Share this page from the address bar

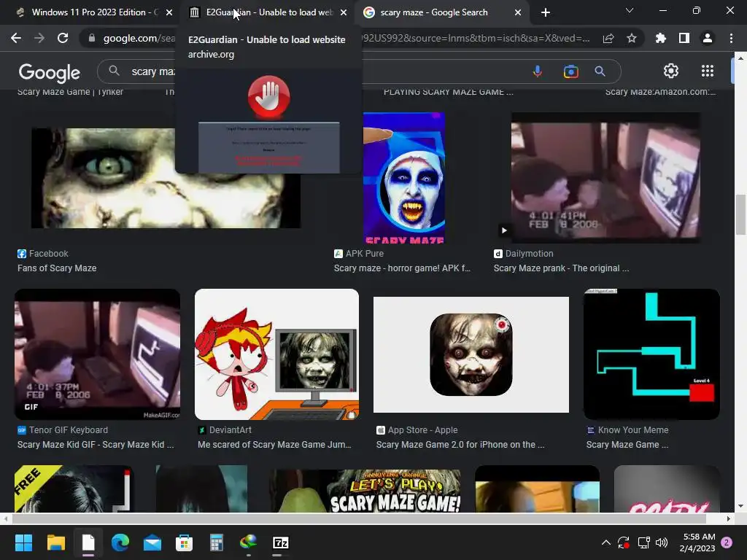tap(608, 38)
